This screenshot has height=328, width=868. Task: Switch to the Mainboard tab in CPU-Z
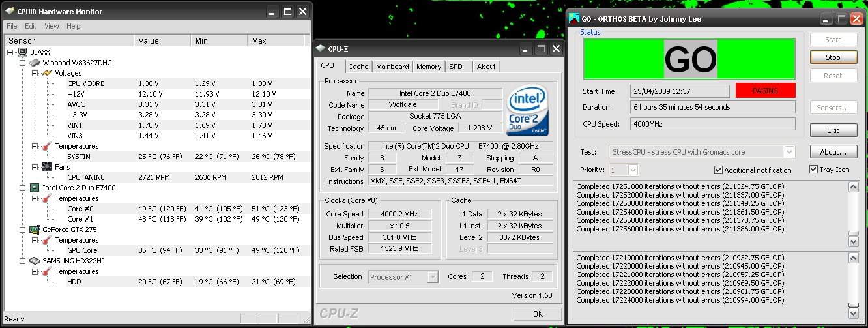click(x=392, y=67)
